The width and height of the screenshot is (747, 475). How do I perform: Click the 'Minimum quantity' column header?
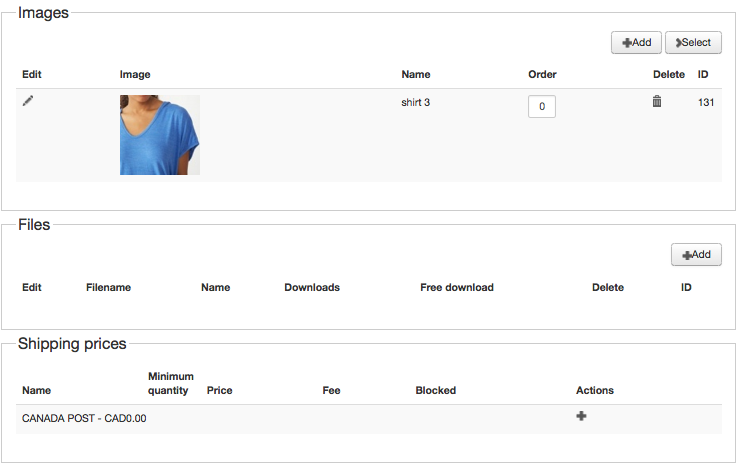(x=171, y=384)
